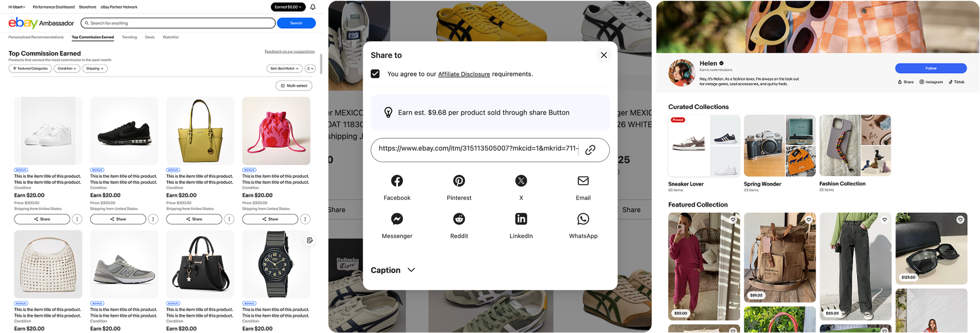Favorite the sunglasses item with heart
Image resolution: width=980 pixels, height=333 pixels.
pos(960,220)
